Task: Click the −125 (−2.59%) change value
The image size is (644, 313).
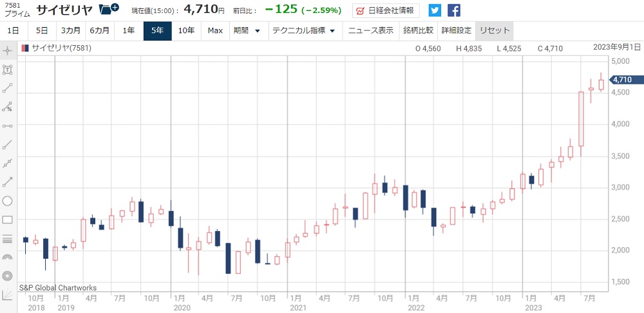Action: pyautogui.click(x=303, y=10)
